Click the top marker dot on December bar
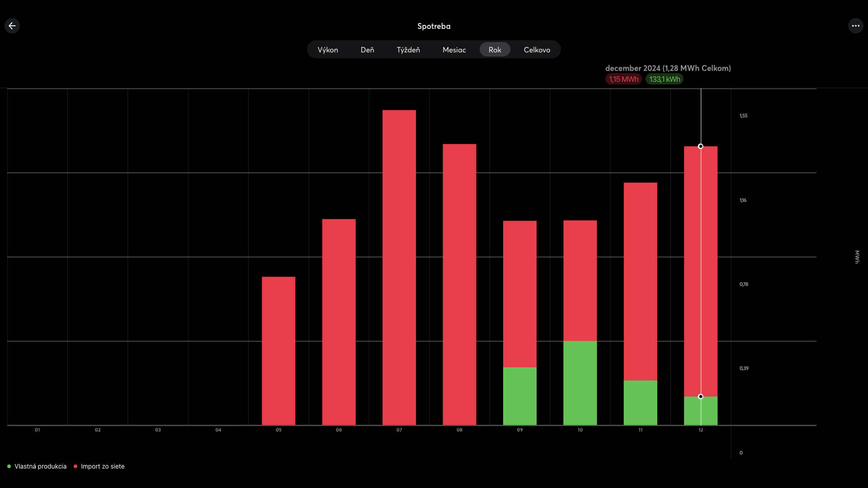This screenshot has width=868, height=488. (701, 146)
